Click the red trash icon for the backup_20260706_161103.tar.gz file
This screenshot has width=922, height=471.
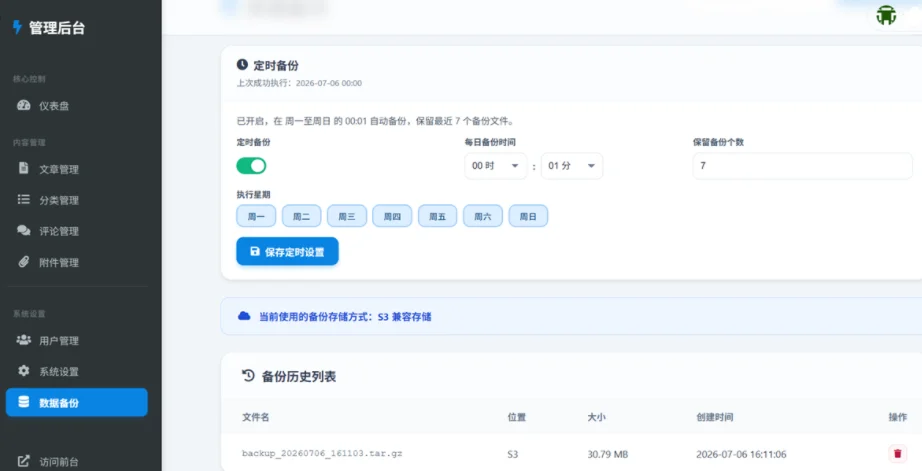coord(897,453)
